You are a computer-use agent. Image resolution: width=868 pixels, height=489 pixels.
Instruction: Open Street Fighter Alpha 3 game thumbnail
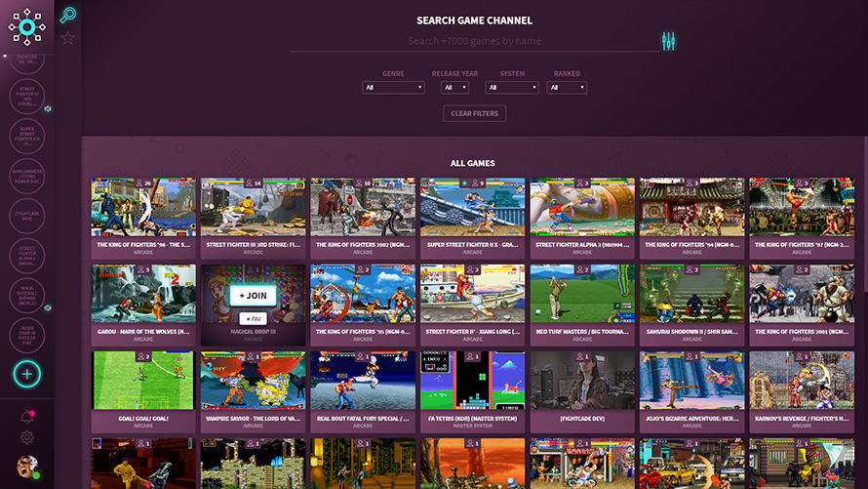(x=582, y=207)
